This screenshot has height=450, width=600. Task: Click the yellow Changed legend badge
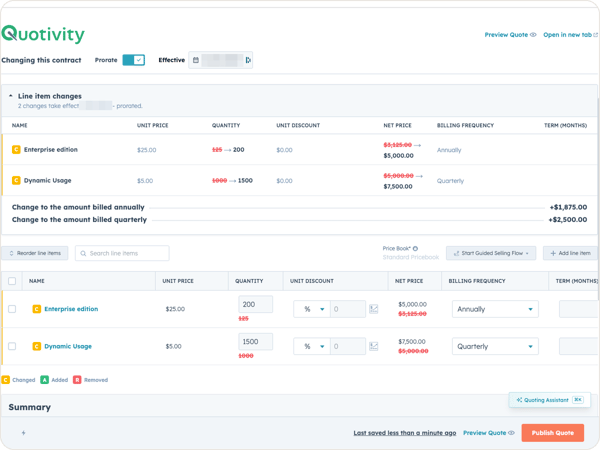click(5, 380)
